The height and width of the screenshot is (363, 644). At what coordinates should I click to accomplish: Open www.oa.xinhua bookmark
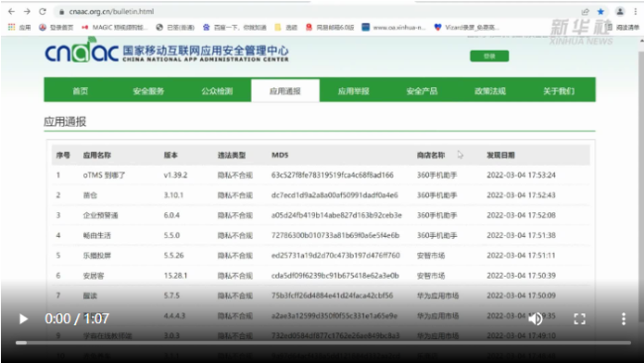pyautogui.click(x=393, y=27)
